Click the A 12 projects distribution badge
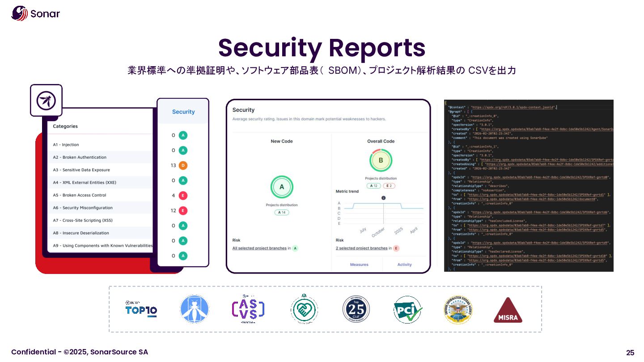 coord(373,186)
